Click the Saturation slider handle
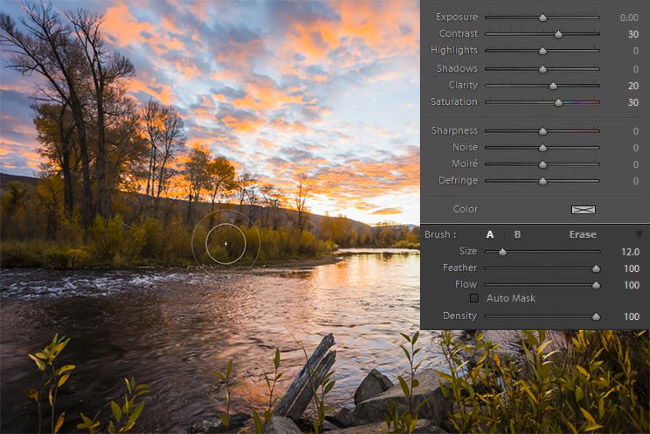The height and width of the screenshot is (434, 650). 558,102
